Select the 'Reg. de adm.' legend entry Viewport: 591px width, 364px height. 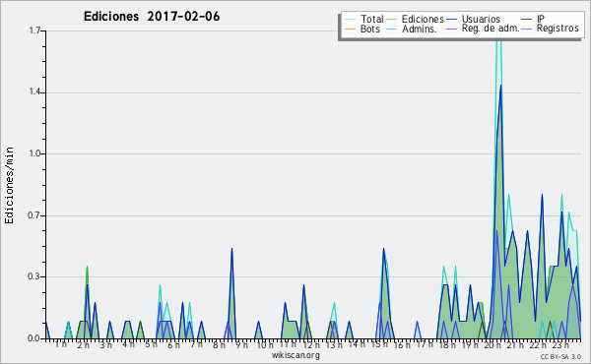coord(491,29)
